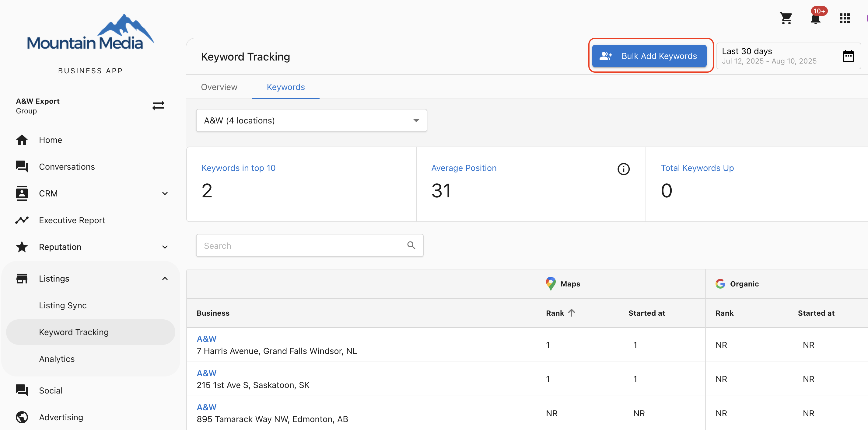This screenshot has height=430, width=868.
Task: Expand the Reputation menu chevron
Action: (x=165, y=247)
